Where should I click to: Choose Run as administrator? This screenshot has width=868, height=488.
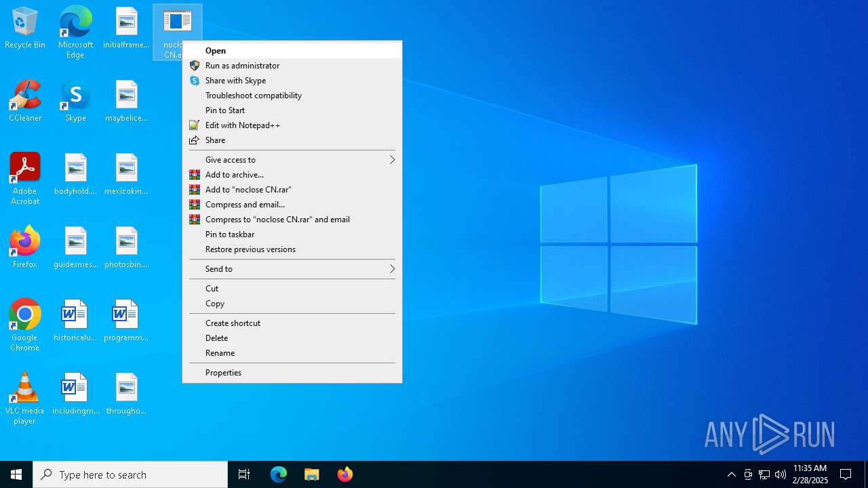tap(292, 65)
